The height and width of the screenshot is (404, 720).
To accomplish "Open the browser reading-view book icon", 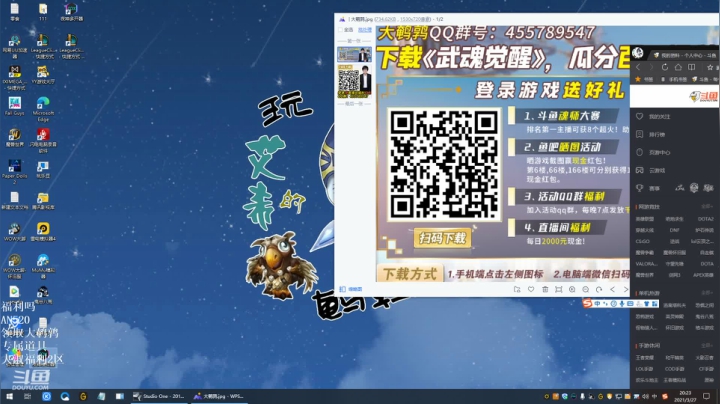I will click(x=692, y=67).
